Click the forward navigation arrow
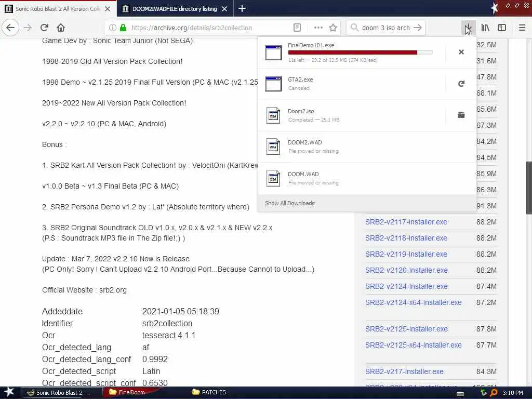The image size is (532, 399). tap(28, 28)
